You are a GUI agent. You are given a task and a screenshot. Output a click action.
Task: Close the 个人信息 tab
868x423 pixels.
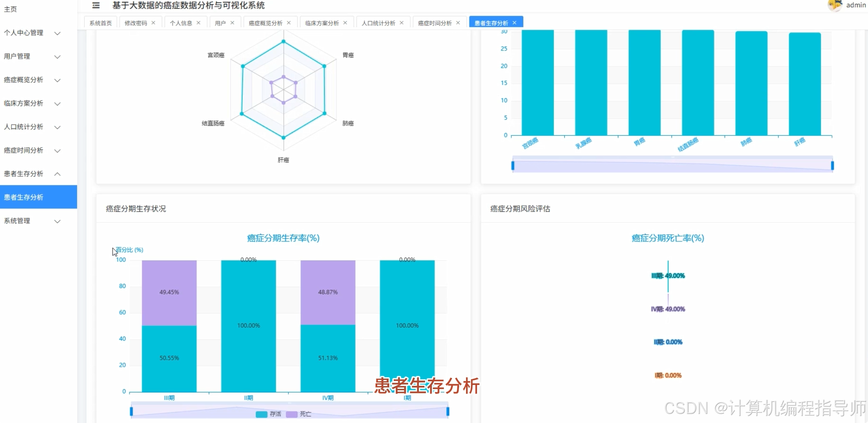198,23
